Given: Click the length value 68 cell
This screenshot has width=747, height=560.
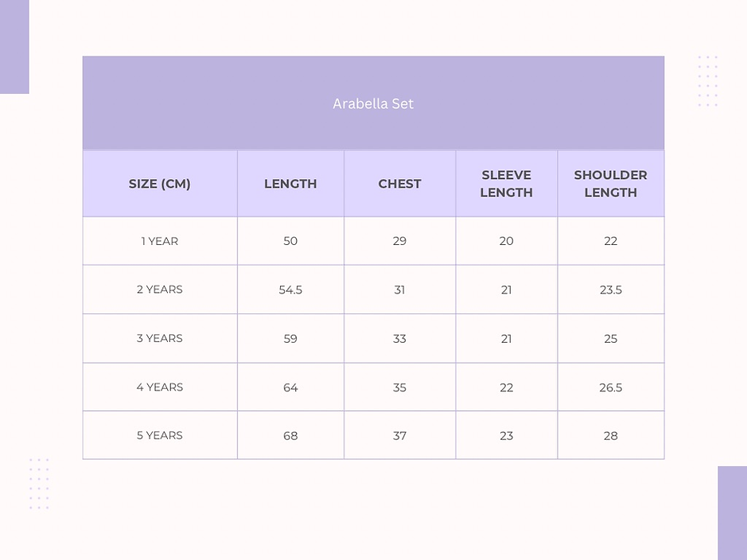Looking at the screenshot, I should coord(290,435).
